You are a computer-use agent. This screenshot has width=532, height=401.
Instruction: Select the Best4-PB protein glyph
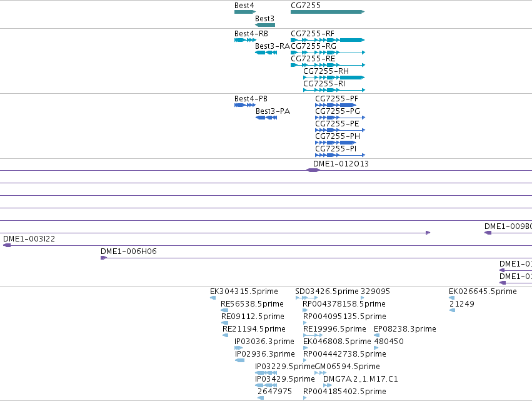coord(245,105)
